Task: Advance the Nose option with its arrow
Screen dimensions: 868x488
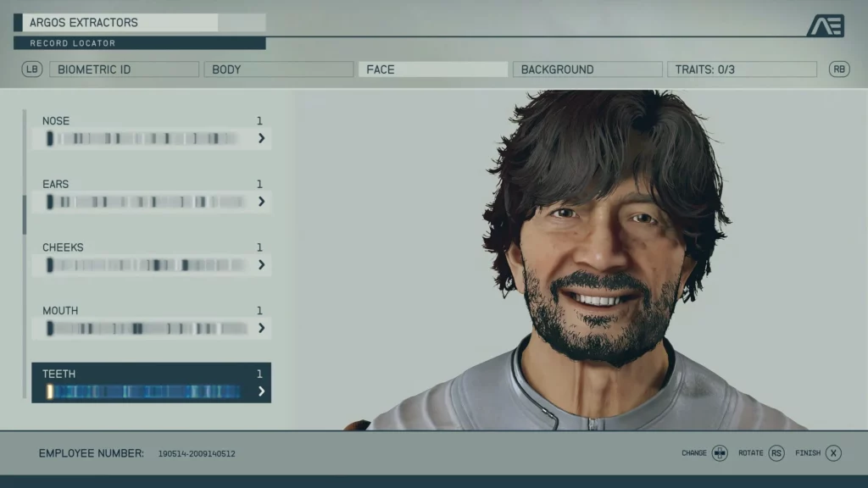Action: point(261,138)
